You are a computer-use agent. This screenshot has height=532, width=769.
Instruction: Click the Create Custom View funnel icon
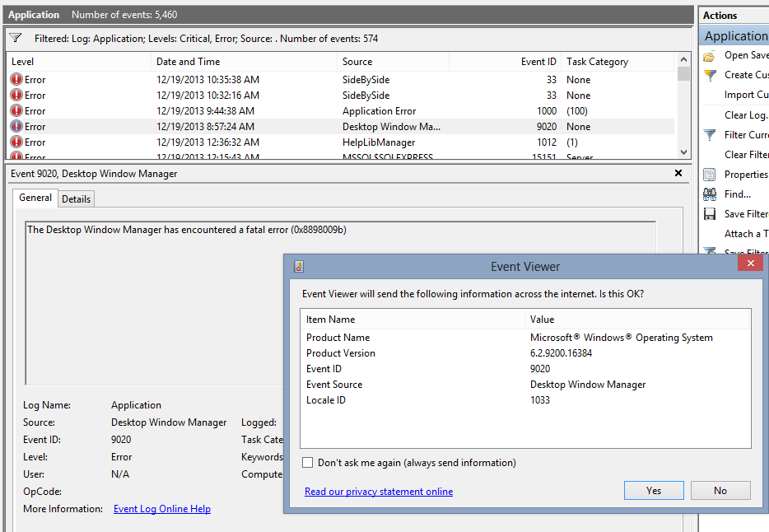pyautogui.click(x=710, y=76)
